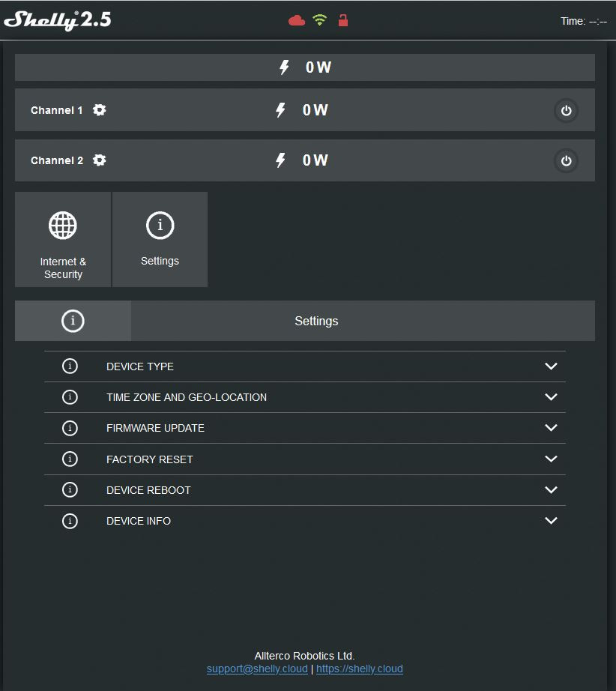Open Channel 2 gear settings
Image resolution: width=616 pixels, height=691 pixels.
pos(100,160)
